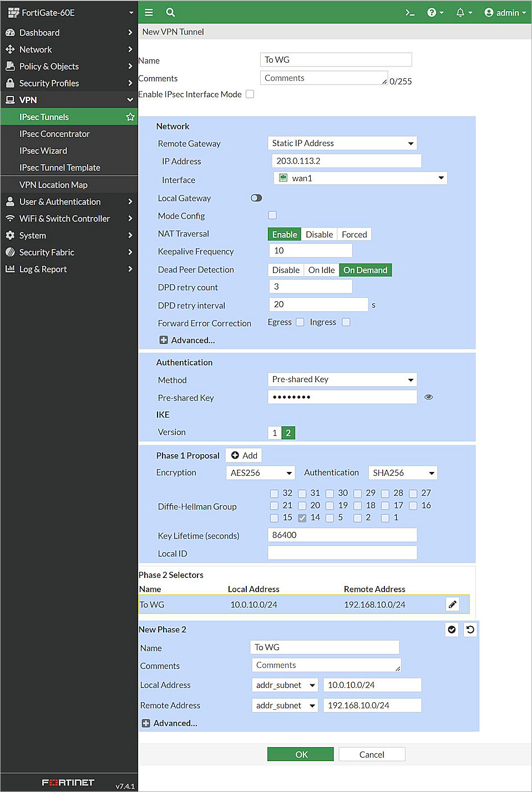Click the search icon in the header
The height and width of the screenshot is (792, 532).
(170, 12)
